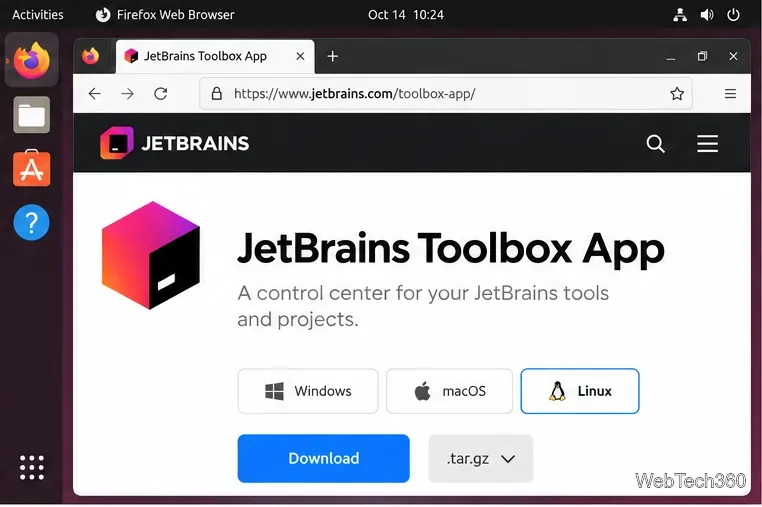762x507 pixels.
Task: Reload the JetBrains page
Action: [160, 93]
